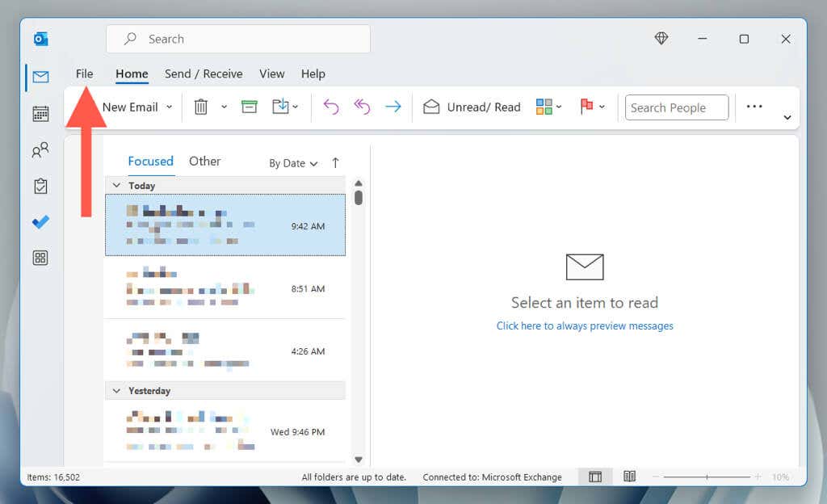The height and width of the screenshot is (504, 827).
Task: Toggle sort order arrow in message list
Action: (336, 163)
